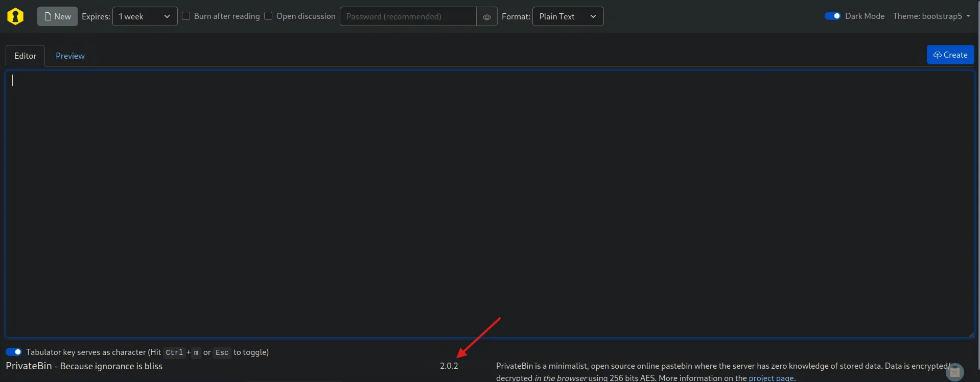Enable Open discussion checkbox

(268, 16)
